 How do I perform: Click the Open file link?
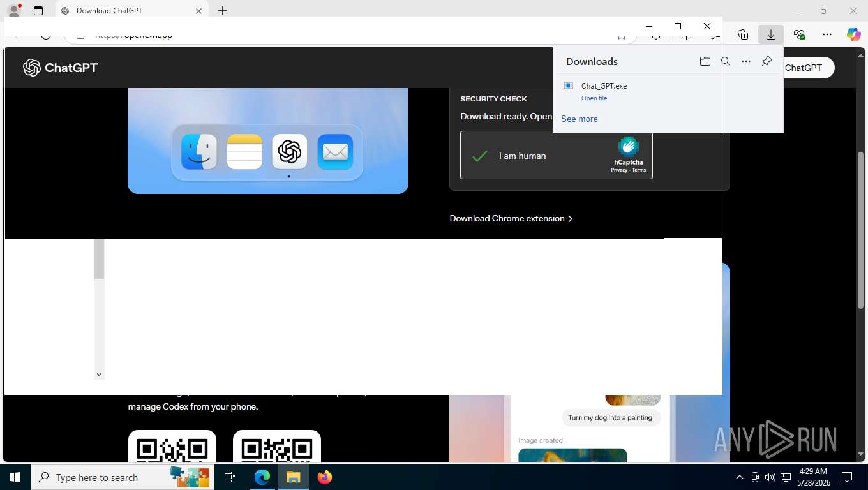pyautogui.click(x=594, y=98)
